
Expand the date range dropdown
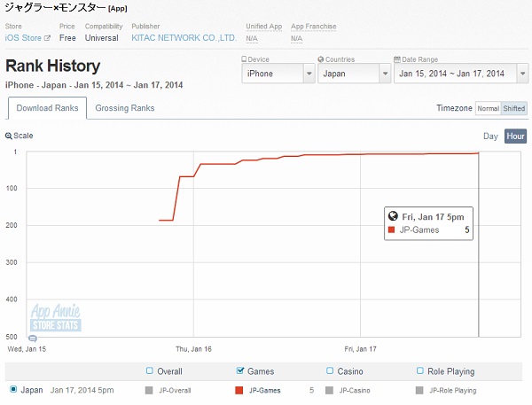[461, 74]
